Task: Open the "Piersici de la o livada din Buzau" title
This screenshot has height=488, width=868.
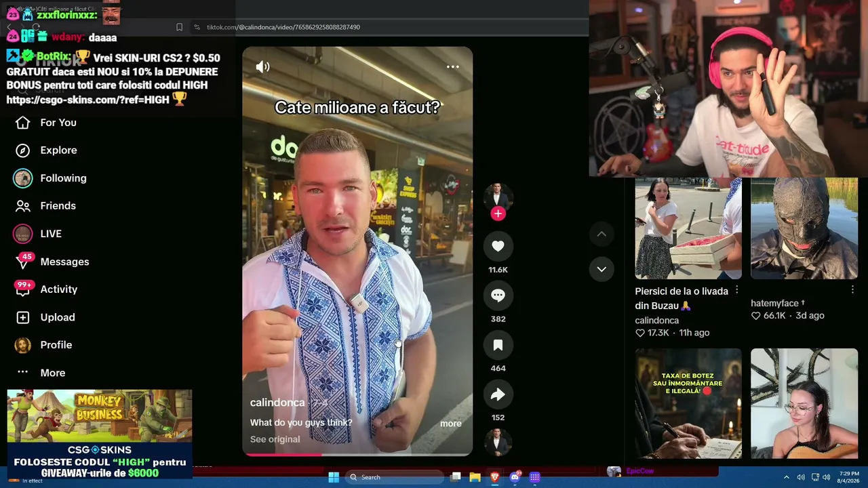Action: tap(682, 298)
